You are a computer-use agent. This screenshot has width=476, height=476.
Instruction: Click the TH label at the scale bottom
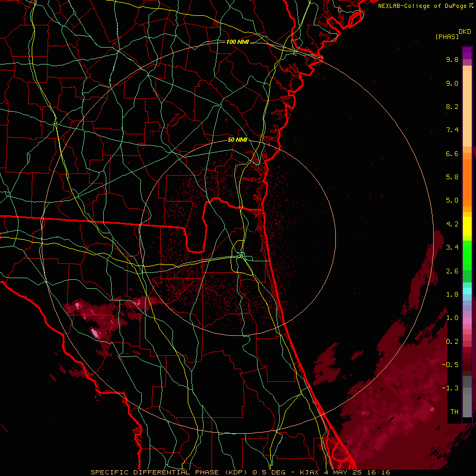coord(454,412)
